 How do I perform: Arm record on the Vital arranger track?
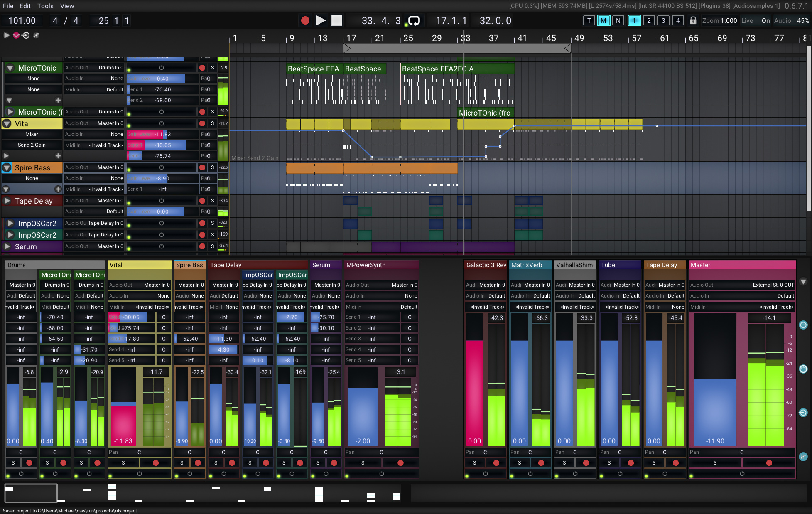tap(202, 123)
